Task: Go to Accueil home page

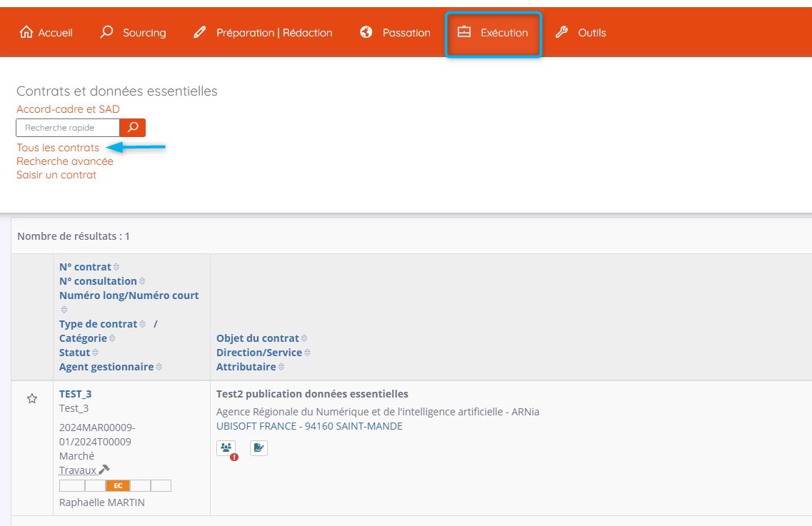Action: [x=46, y=33]
